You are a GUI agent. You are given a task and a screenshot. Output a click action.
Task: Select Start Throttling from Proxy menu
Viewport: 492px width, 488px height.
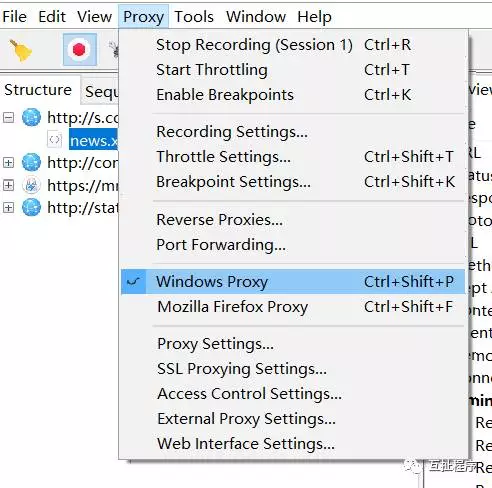(x=293, y=70)
